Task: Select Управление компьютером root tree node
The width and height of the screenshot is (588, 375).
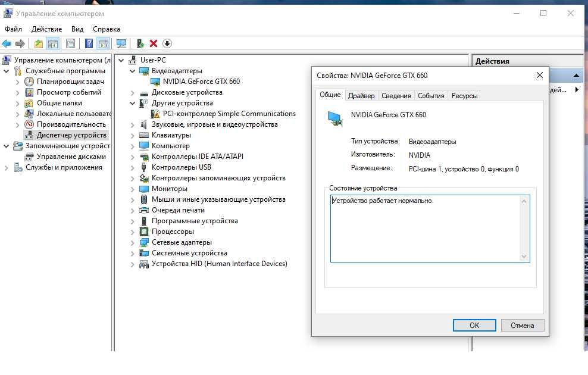Action: coord(62,60)
